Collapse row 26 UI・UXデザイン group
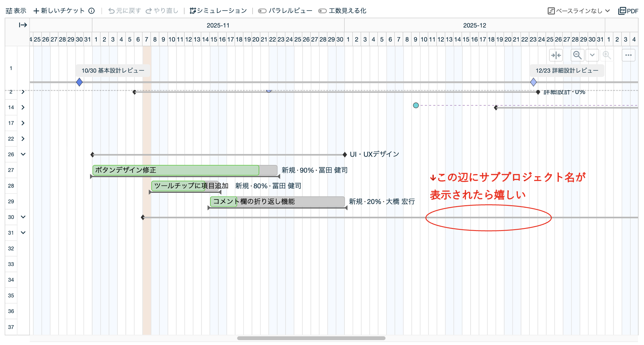This screenshot has height=345, width=644. point(23,154)
